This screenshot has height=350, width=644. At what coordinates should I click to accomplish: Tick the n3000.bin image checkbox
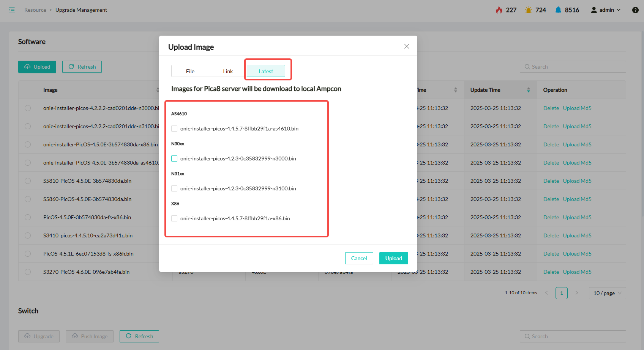point(174,159)
